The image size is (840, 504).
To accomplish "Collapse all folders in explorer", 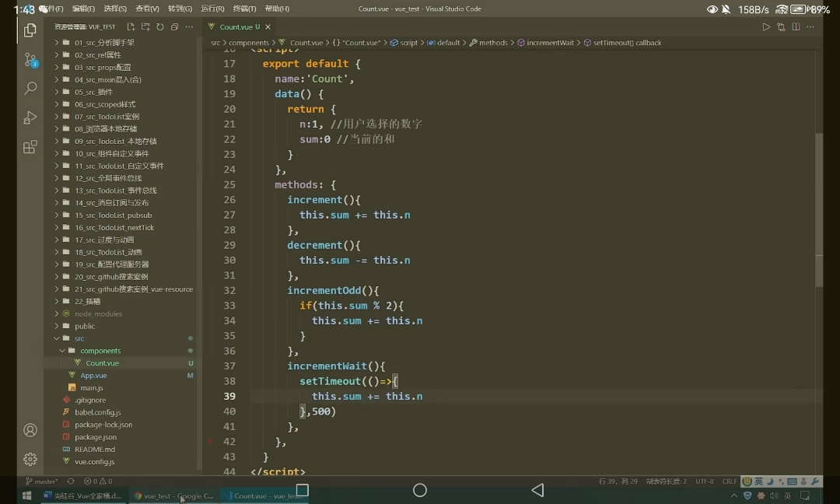I will (x=174, y=26).
